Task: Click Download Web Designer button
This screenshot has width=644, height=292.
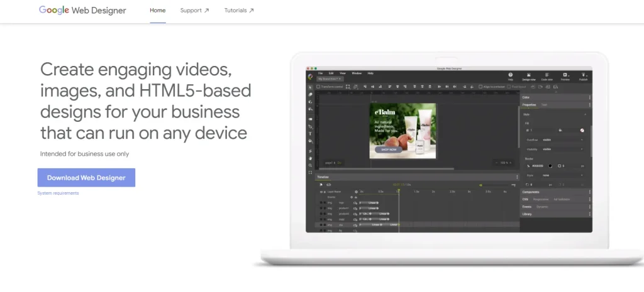Action: [x=86, y=178]
